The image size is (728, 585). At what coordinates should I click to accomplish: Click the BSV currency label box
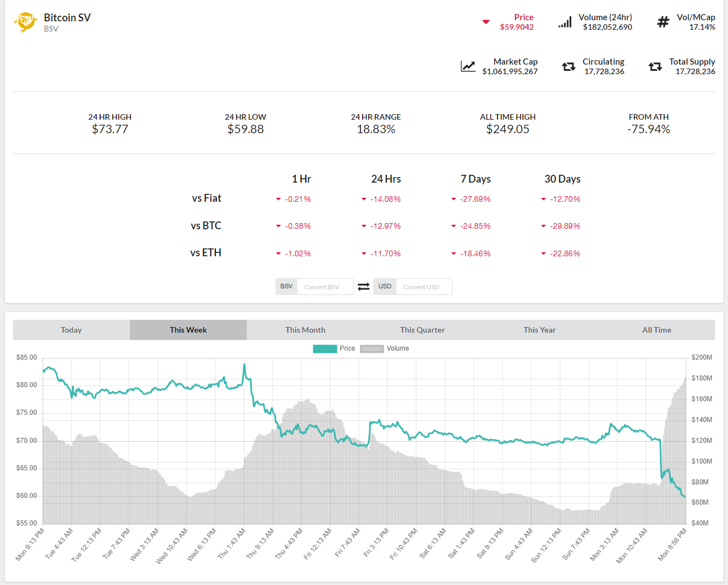pos(287,287)
